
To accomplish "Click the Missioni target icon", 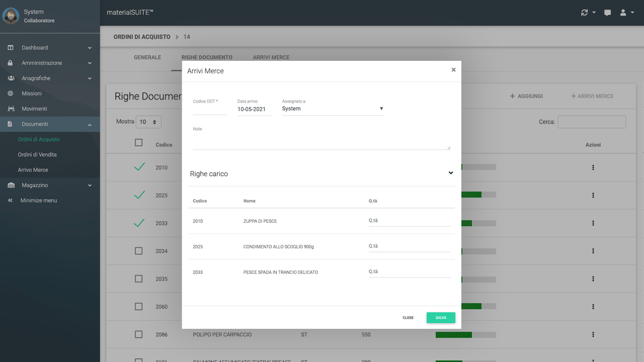I will (11, 94).
